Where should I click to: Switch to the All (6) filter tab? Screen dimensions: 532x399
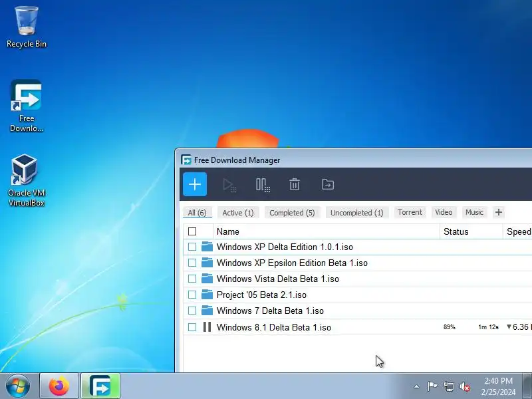point(197,213)
